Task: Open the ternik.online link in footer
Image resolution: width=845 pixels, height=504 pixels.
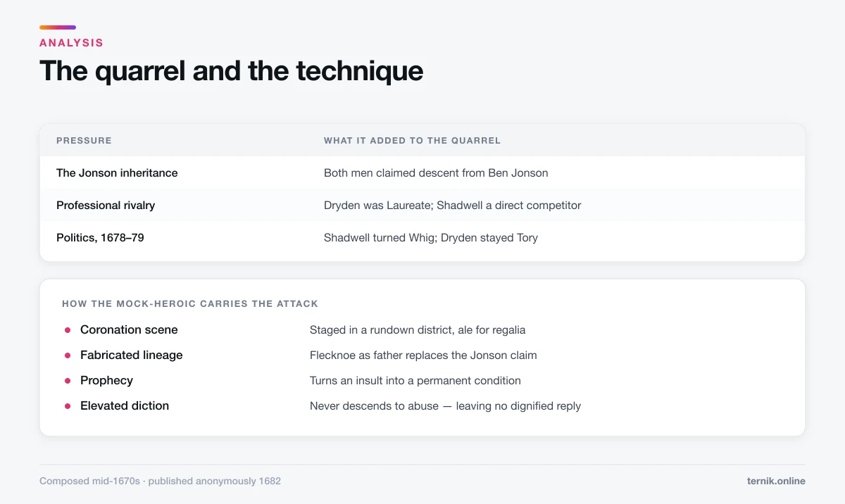Action: tap(776, 481)
